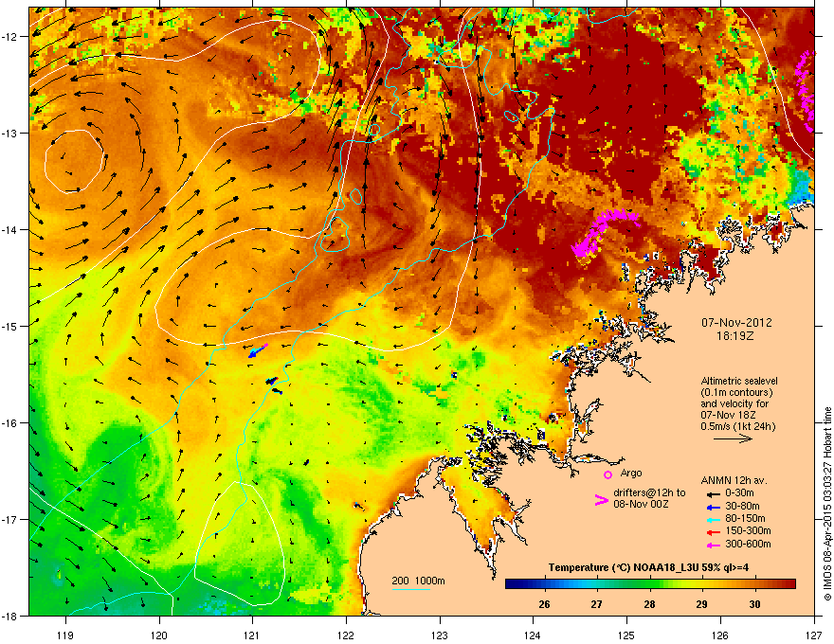
Task: Click the 'Altimetric sealevel' text line
Action: (x=739, y=381)
